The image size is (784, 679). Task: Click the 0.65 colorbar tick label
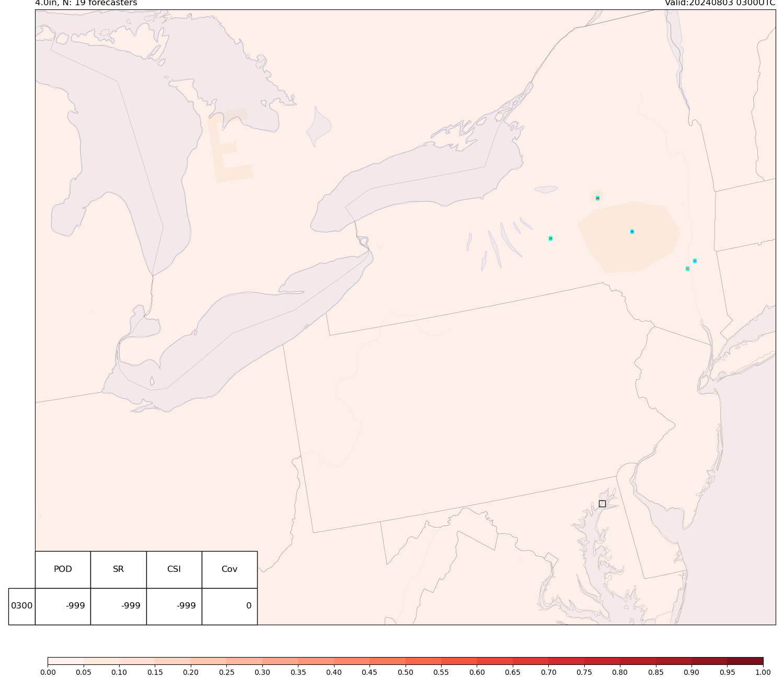coord(513,672)
